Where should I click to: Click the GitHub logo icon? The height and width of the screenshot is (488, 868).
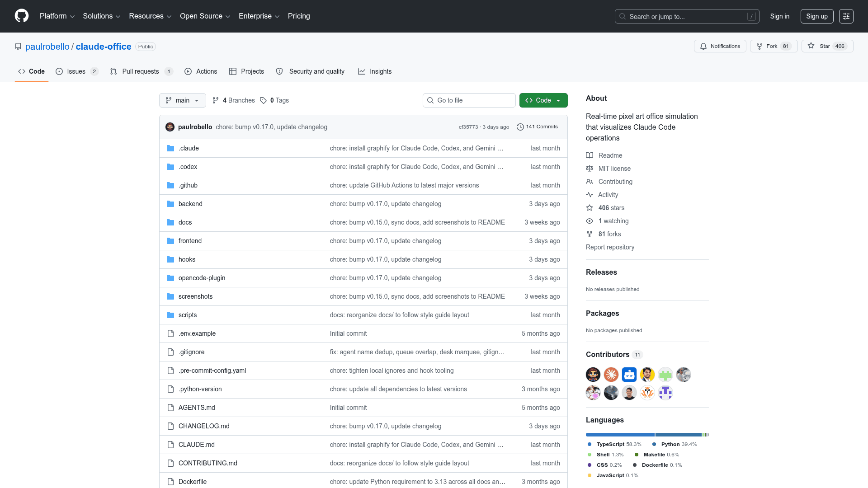click(22, 16)
